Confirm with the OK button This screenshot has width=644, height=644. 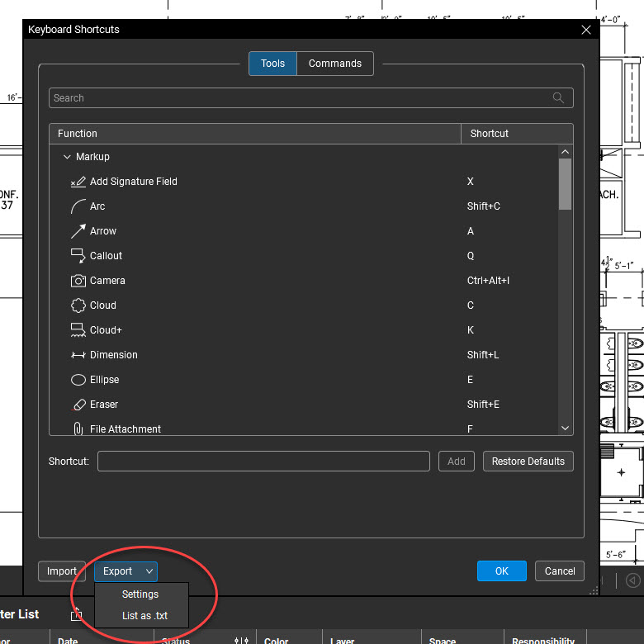[x=501, y=571]
